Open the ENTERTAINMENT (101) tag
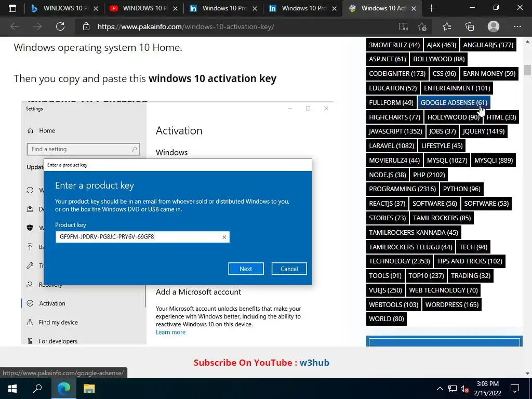 [x=457, y=88]
